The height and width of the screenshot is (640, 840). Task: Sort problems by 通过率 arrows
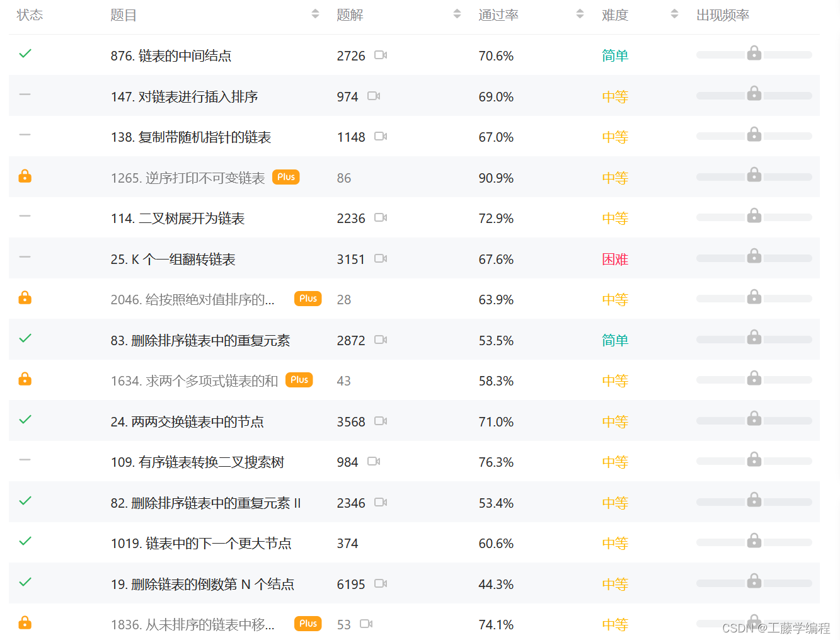[x=580, y=14]
